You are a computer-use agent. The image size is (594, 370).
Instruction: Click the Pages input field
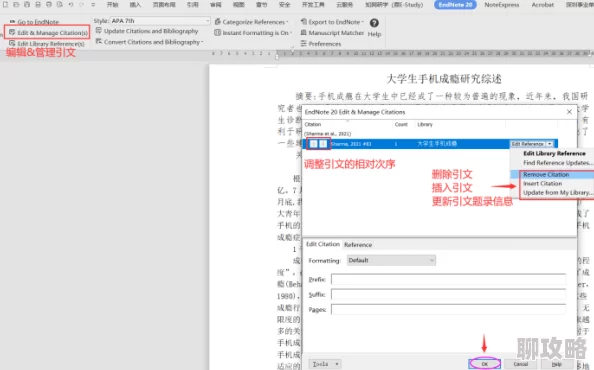pos(448,309)
